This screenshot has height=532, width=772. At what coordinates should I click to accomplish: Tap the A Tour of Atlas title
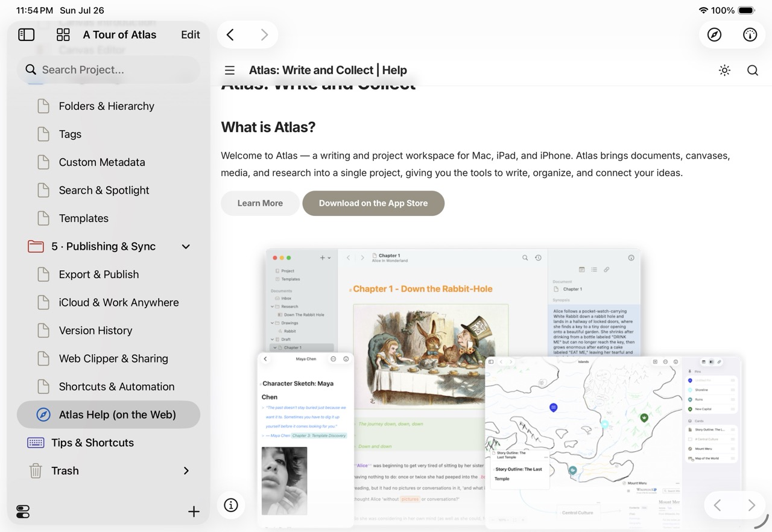pos(119,34)
